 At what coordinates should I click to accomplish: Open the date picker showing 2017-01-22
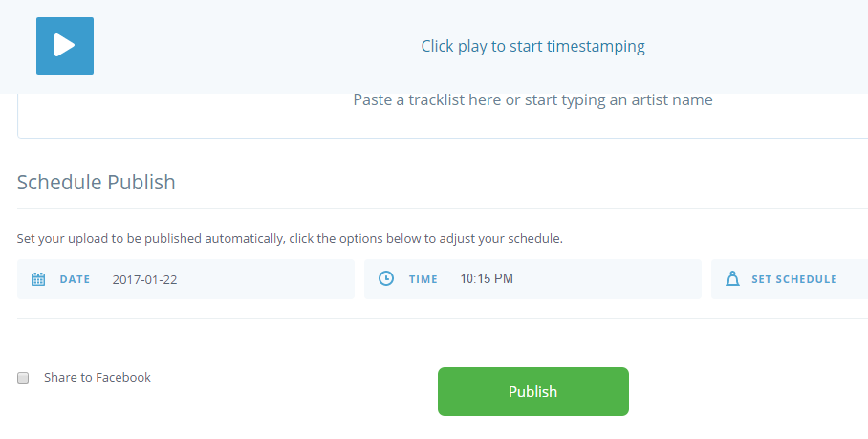[x=185, y=279]
